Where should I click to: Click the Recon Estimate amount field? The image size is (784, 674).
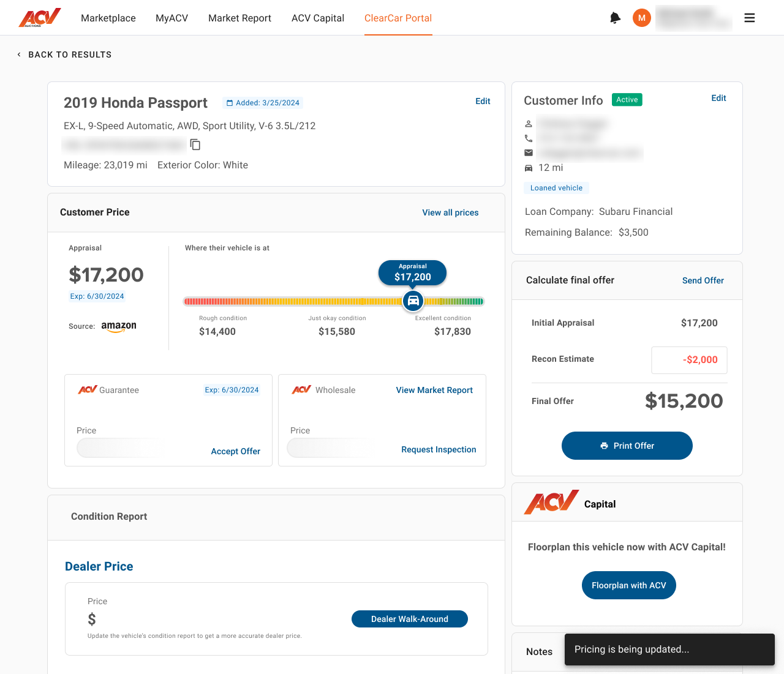click(x=689, y=360)
